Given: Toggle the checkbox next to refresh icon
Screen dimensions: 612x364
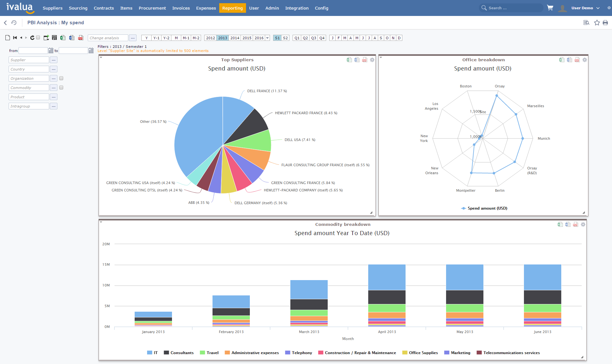Looking at the screenshot, I should [38, 38].
